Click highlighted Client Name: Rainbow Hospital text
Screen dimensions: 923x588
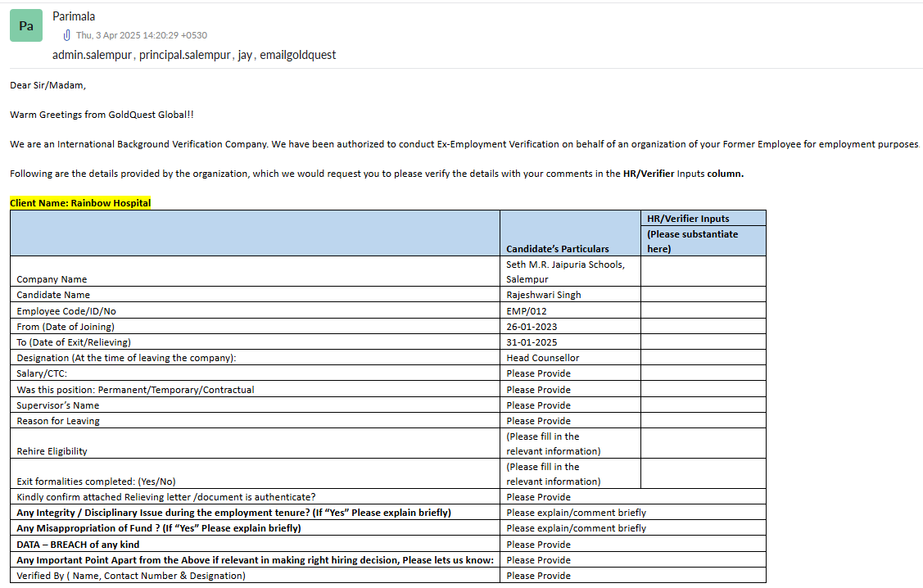pos(80,202)
